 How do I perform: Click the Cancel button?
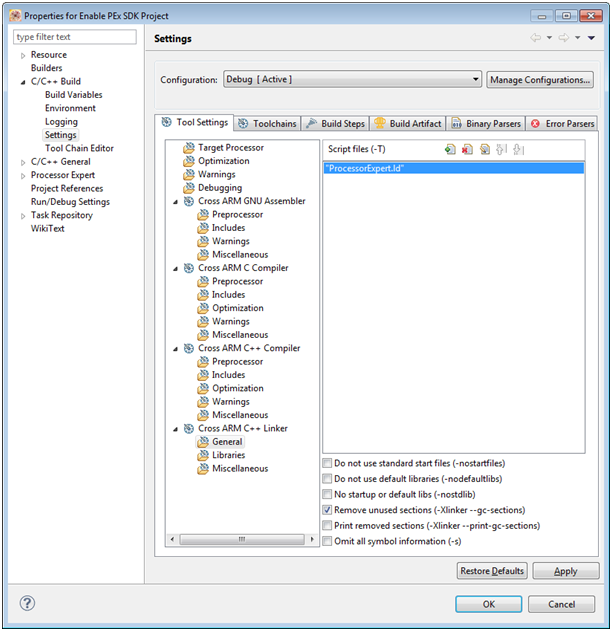click(561, 604)
